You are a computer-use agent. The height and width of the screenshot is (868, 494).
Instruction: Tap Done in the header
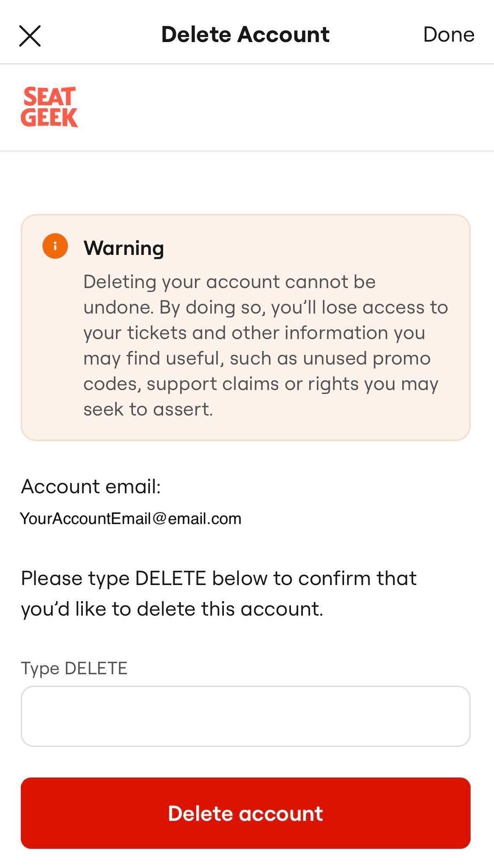[449, 34]
